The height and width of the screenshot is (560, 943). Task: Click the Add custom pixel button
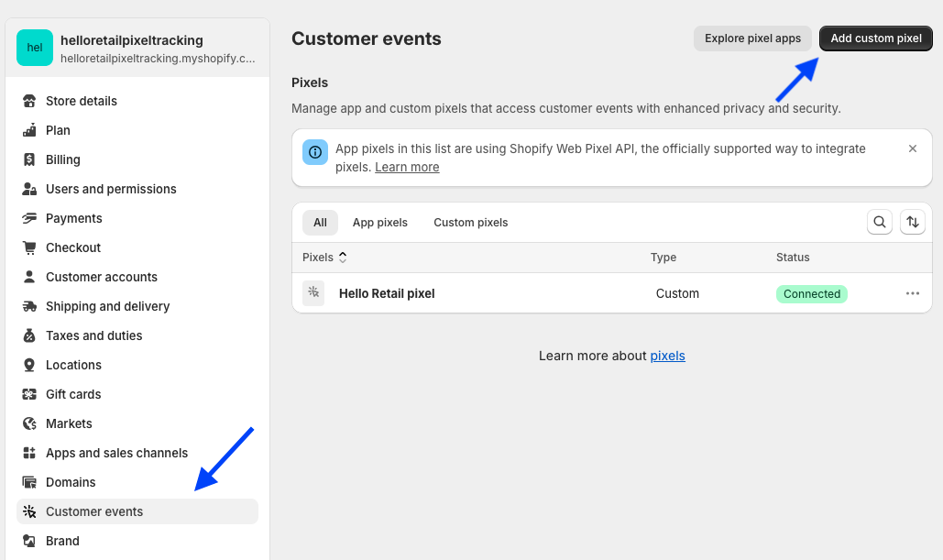coord(876,38)
